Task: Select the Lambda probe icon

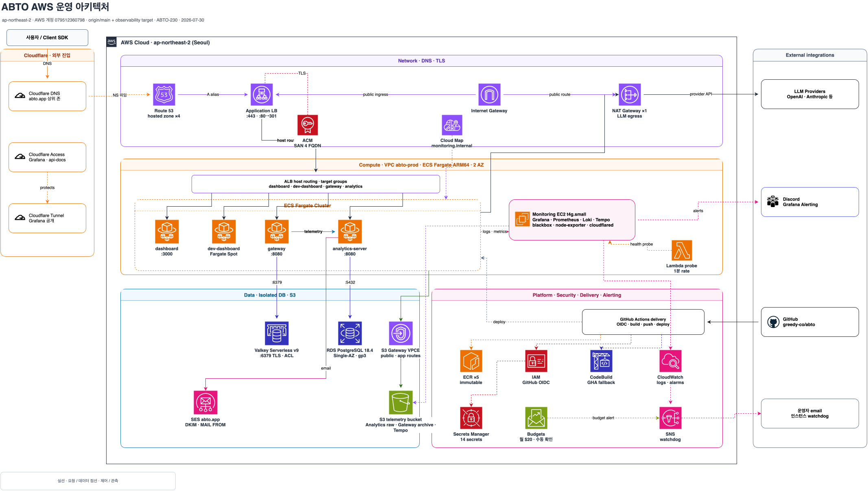Action: 682,251
